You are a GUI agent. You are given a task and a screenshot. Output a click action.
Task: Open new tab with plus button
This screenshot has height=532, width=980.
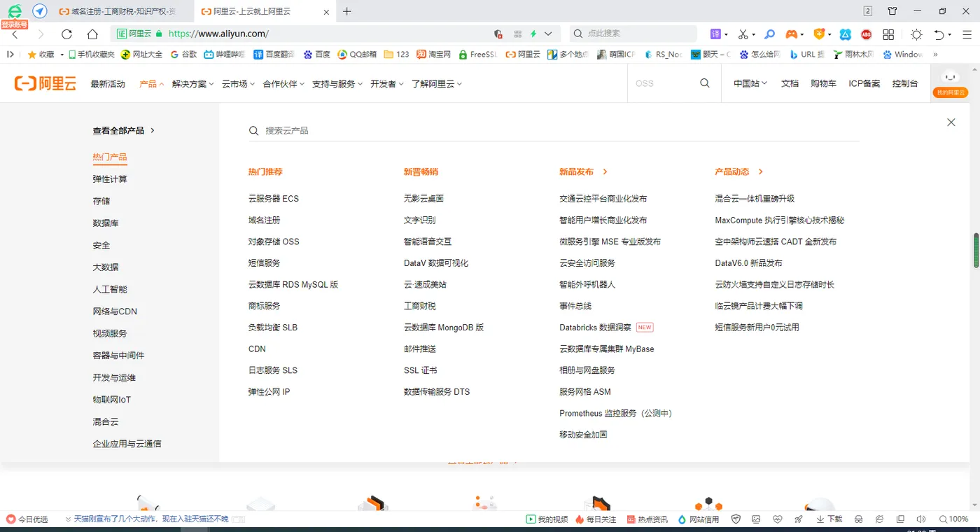(x=347, y=11)
